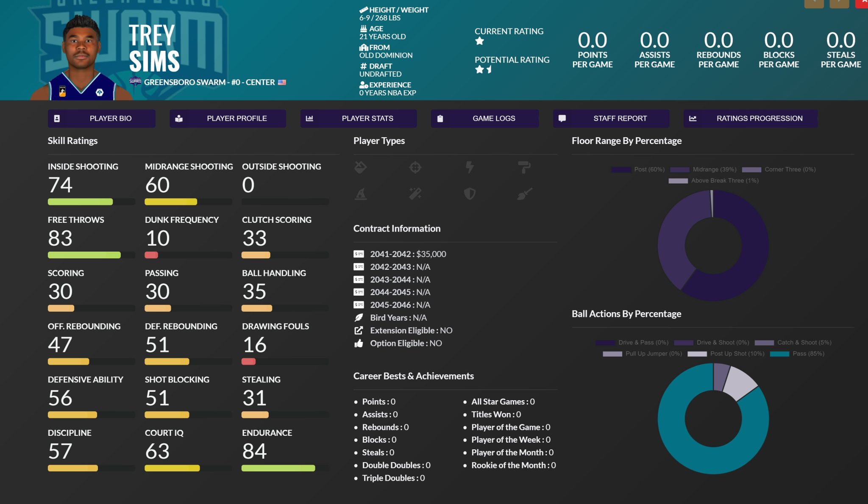Viewport: 868px width, 504px height.
Task: Click the paint roller player type icon
Action: 524,168
